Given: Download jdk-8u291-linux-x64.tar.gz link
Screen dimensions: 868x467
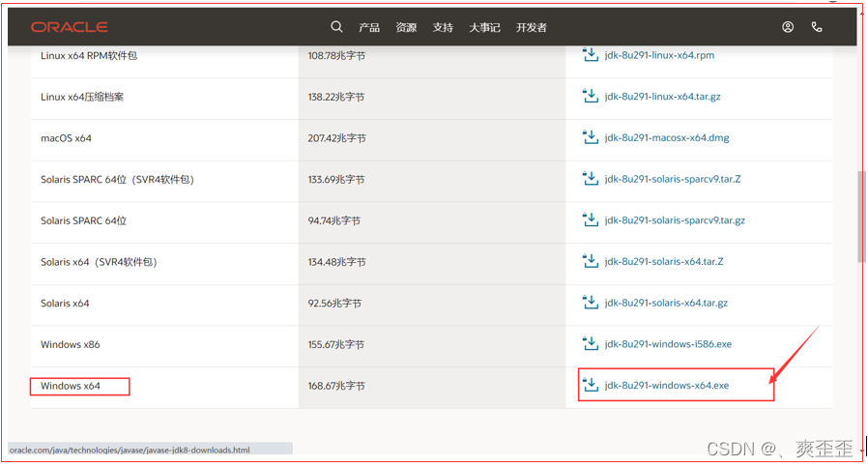Looking at the screenshot, I should click(663, 97).
